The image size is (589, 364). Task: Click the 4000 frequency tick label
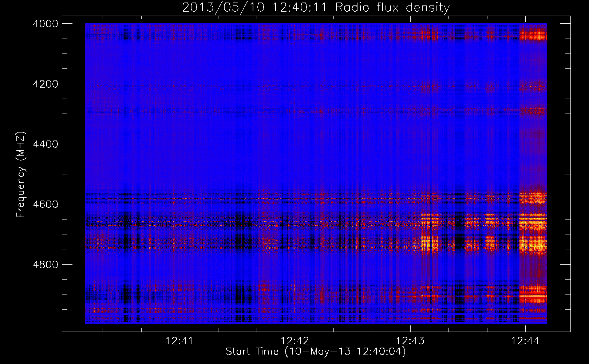46,24
